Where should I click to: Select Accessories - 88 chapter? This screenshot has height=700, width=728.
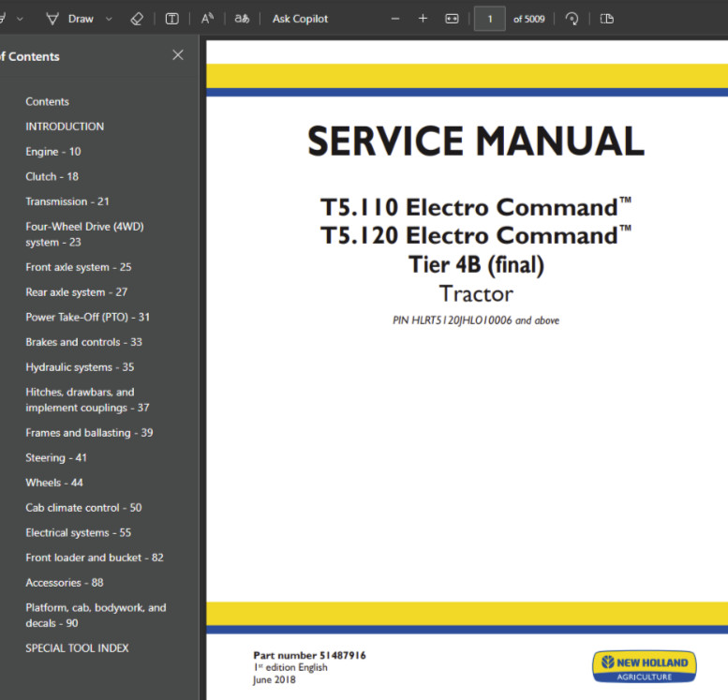tap(65, 583)
